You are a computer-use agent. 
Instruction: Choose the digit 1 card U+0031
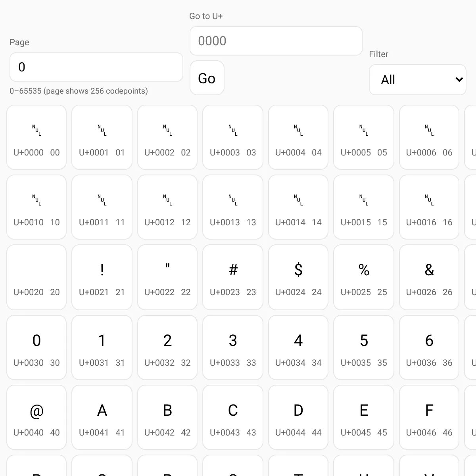click(102, 347)
